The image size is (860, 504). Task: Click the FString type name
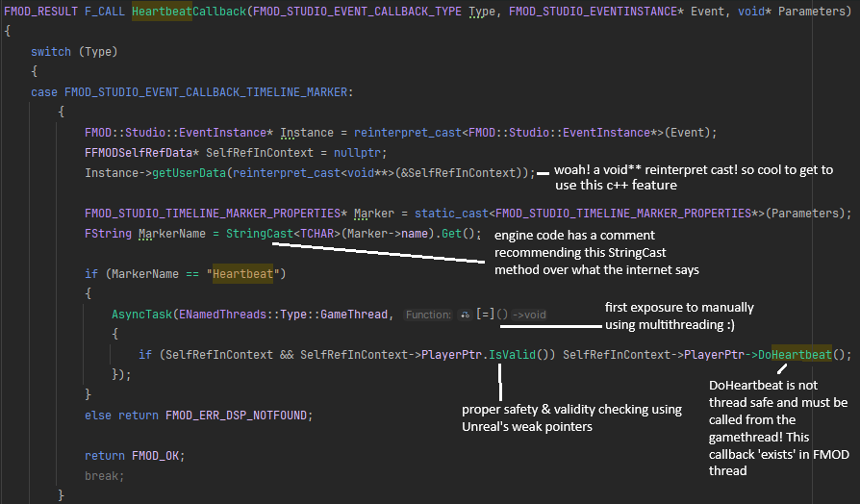108,234
